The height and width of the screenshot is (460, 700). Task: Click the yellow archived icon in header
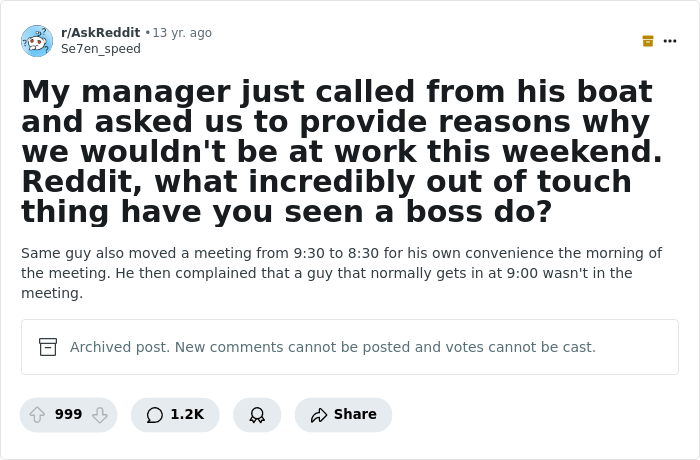pyautogui.click(x=648, y=41)
